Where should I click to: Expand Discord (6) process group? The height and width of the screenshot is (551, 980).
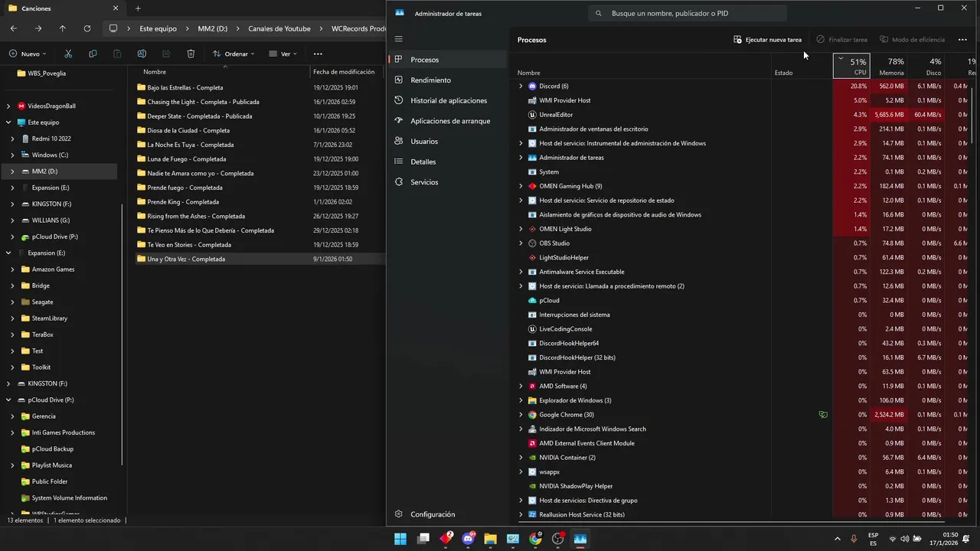pyautogui.click(x=521, y=86)
